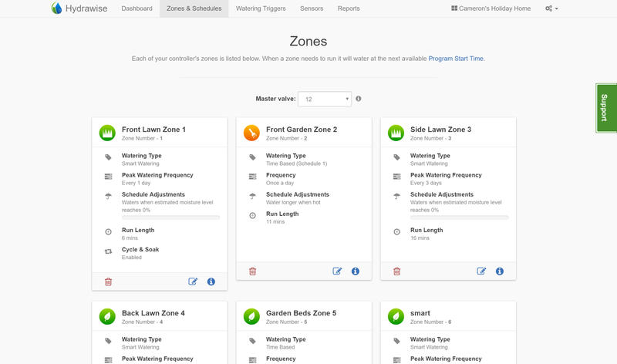Click the Hydrawise brand name link
The image size is (617, 364).
pyautogui.click(x=86, y=8)
